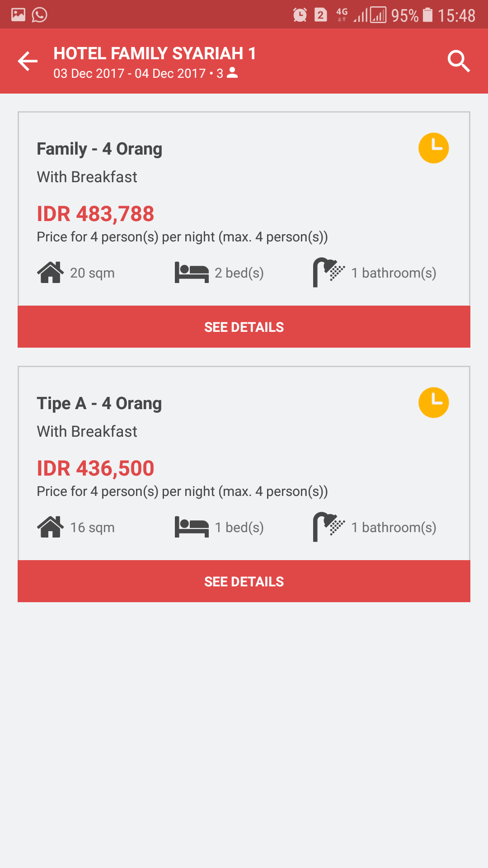Select the Tipe A - 4 Orang title
Image resolution: width=488 pixels, height=868 pixels.
99,403
